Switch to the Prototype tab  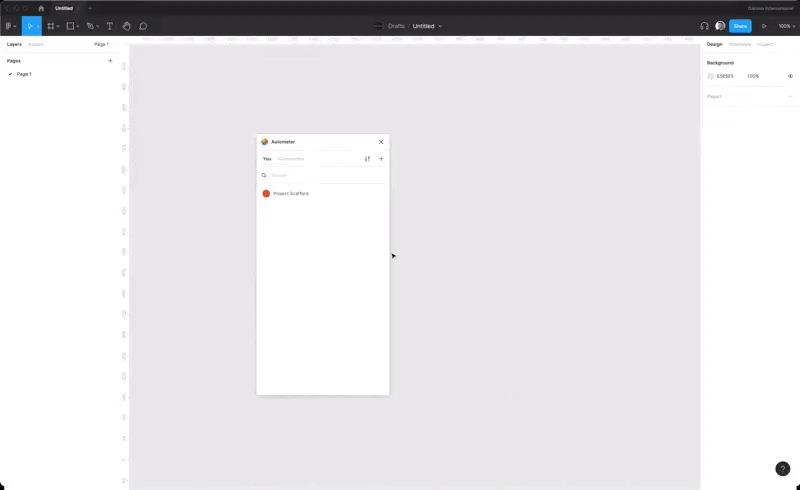[x=740, y=44]
